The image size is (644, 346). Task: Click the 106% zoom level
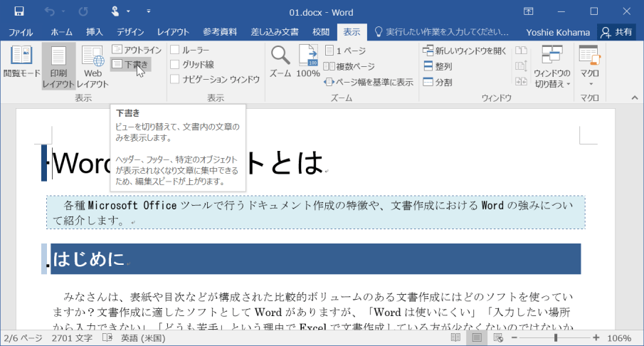point(619,338)
